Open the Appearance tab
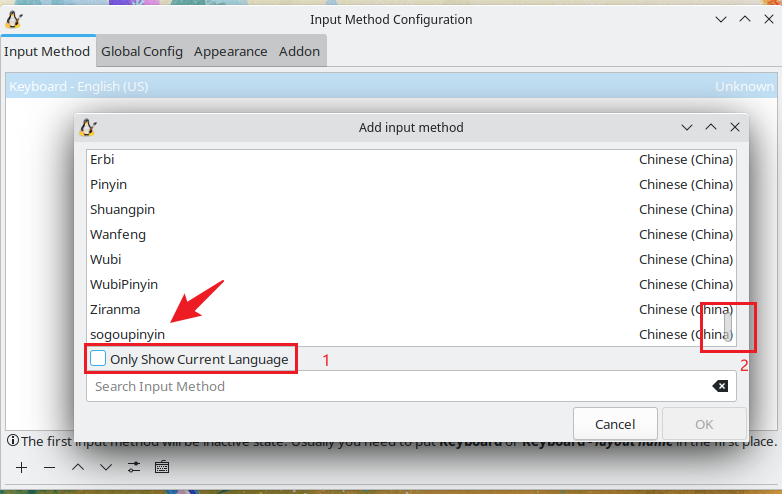 click(x=230, y=51)
